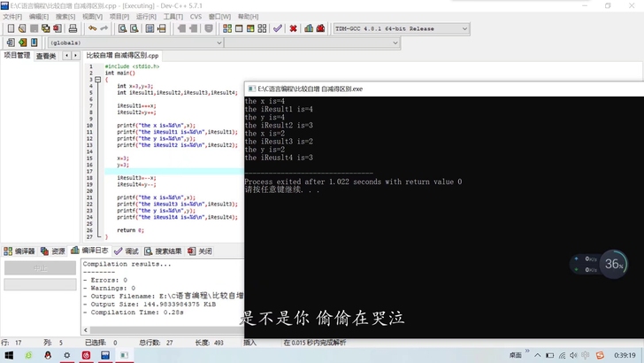Click the green arrow insert icon
The height and width of the screenshot is (363, 644).
coord(22,42)
